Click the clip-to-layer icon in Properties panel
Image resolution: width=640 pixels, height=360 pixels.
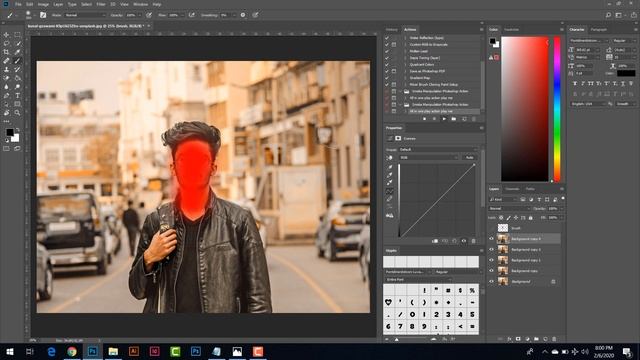(x=435, y=241)
